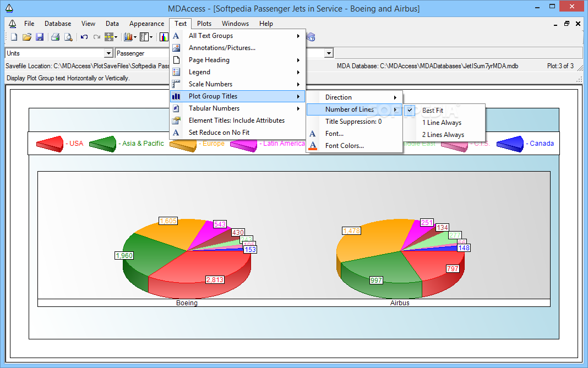Print using the printer icon
The image size is (588, 368).
[x=55, y=37]
